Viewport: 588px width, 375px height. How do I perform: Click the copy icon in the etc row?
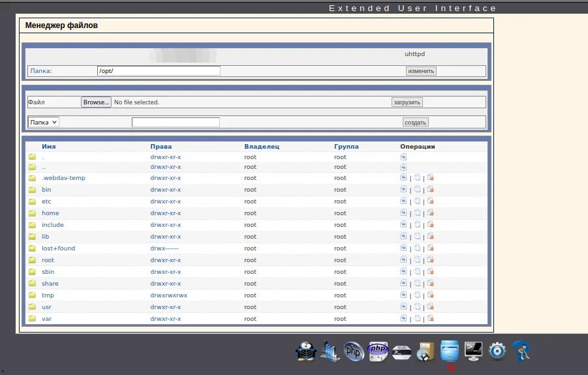pos(417,201)
